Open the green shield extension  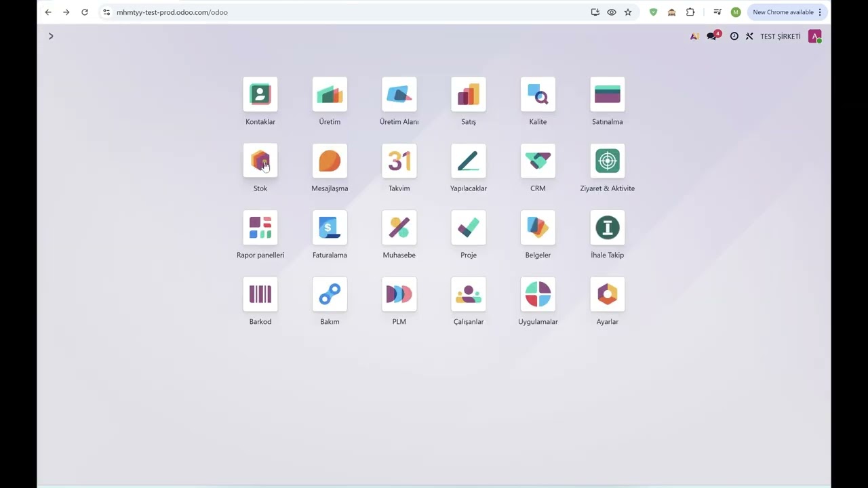(x=653, y=12)
